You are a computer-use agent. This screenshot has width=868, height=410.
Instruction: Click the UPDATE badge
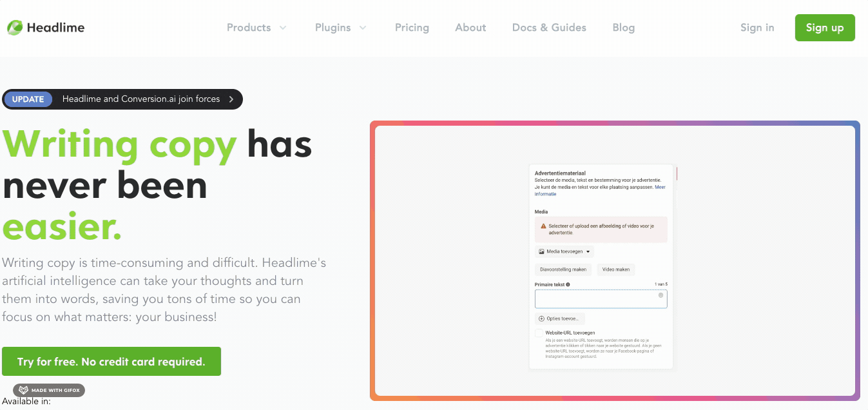28,99
